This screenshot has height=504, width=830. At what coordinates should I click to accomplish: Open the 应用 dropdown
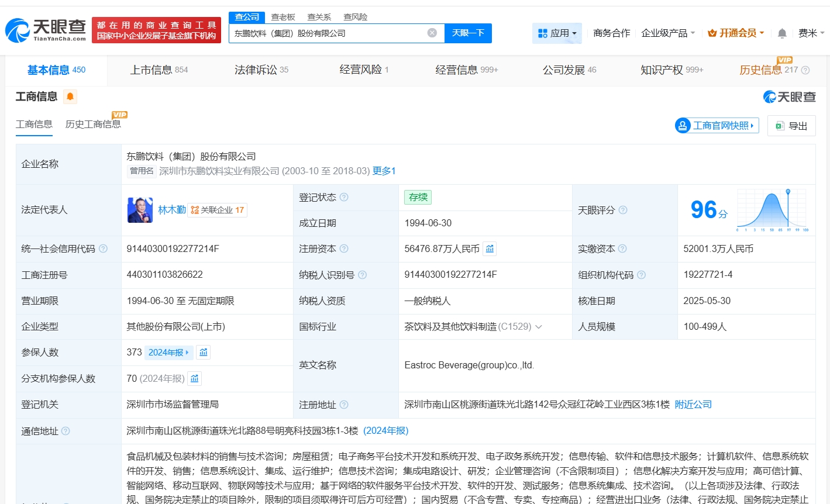(557, 33)
